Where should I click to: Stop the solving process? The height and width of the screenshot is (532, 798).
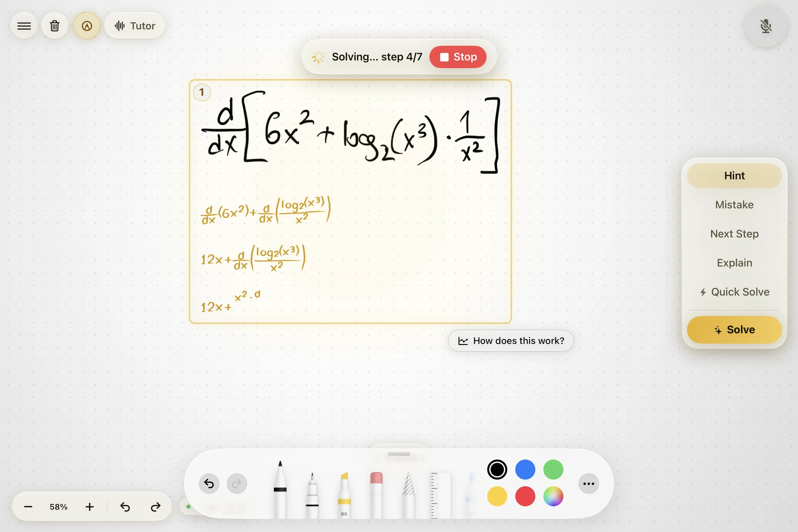(458, 57)
